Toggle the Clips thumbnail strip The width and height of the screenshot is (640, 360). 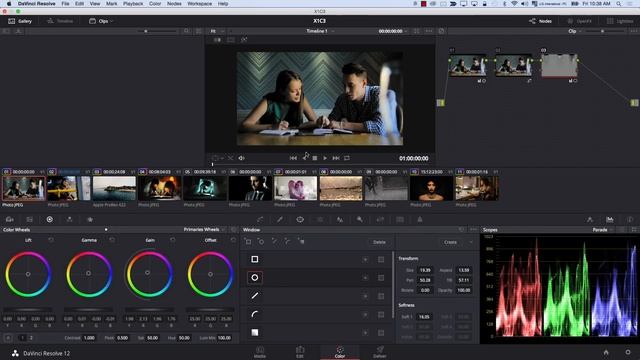click(99, 21)
